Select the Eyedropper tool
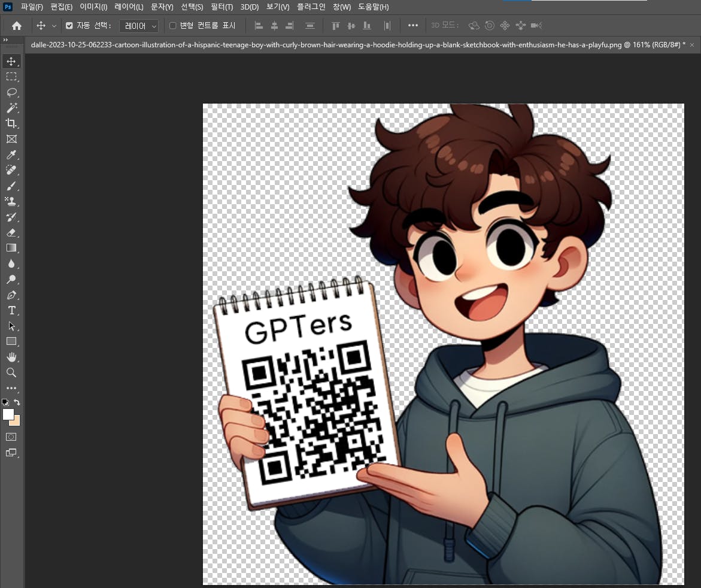The width and height of the screenshot is (701, 588). (11, 154)
